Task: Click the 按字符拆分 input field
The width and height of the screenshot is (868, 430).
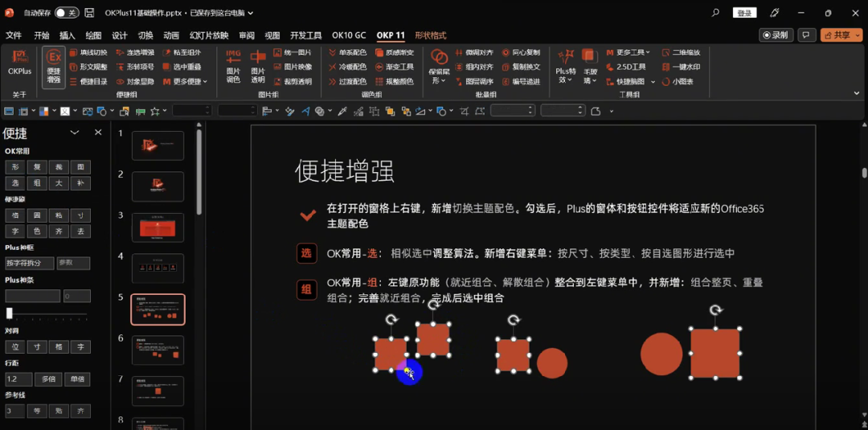Action: pos(30,264)
